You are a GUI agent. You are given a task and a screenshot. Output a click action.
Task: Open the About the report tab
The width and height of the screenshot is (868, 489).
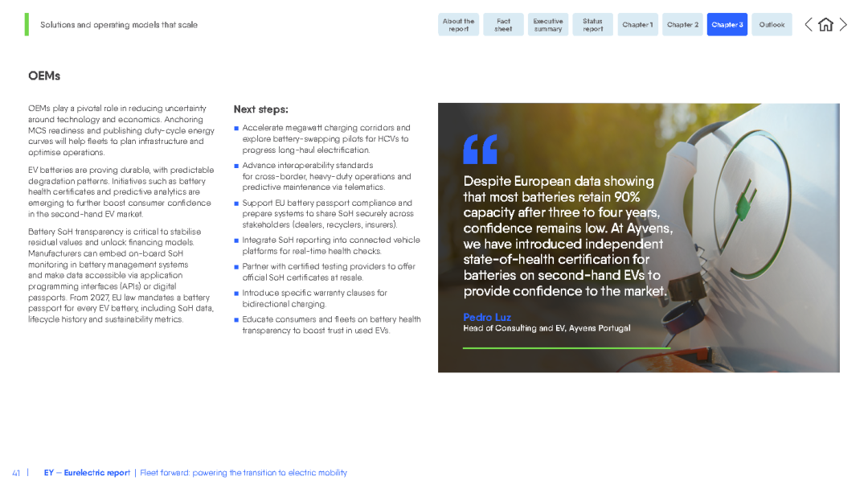pos(458,25)
